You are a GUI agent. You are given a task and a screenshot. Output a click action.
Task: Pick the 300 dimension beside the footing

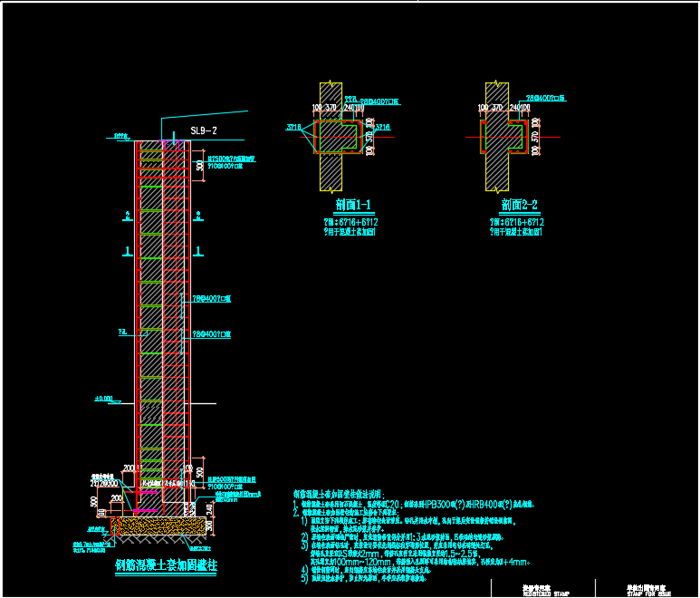pos(209,526)
